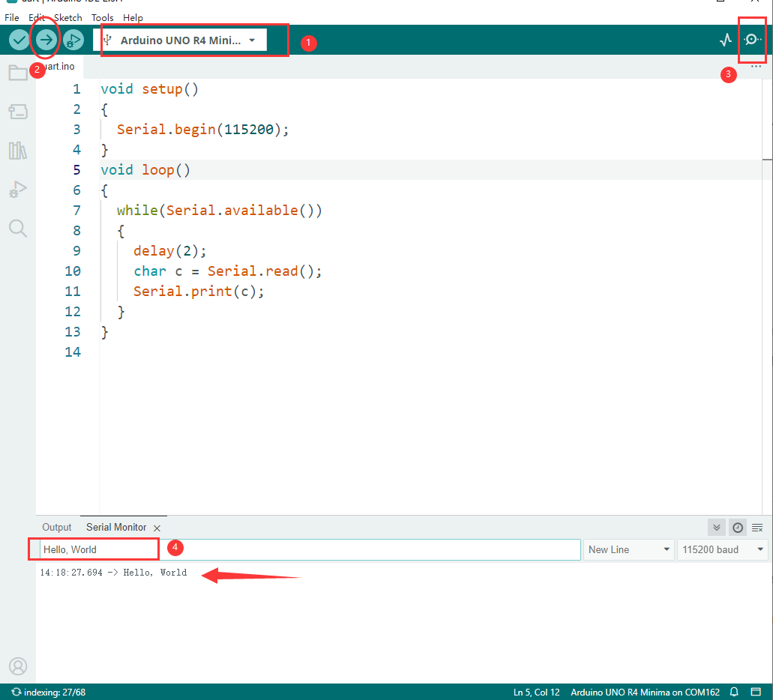Open the Help menu
The width and height of the screenshot is (773, 700).
(x=133, y=18)
